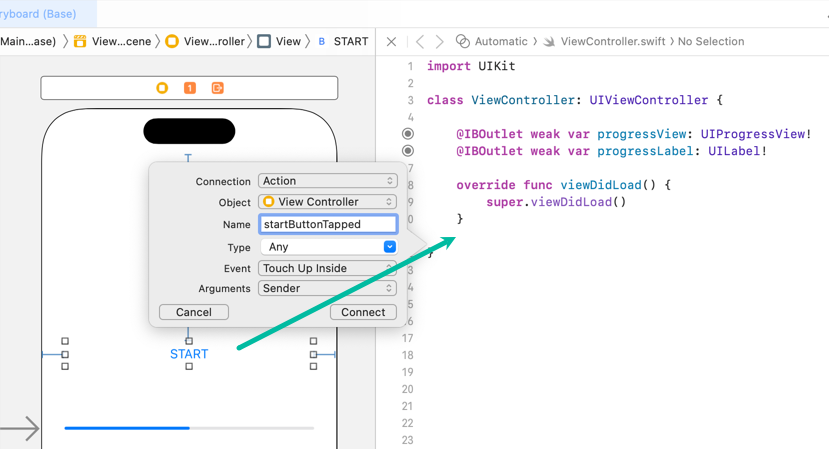The width and height of the screenshot is (829, 449).
Task: Close the assistant editor pane
Action: [x=391, y=42]
